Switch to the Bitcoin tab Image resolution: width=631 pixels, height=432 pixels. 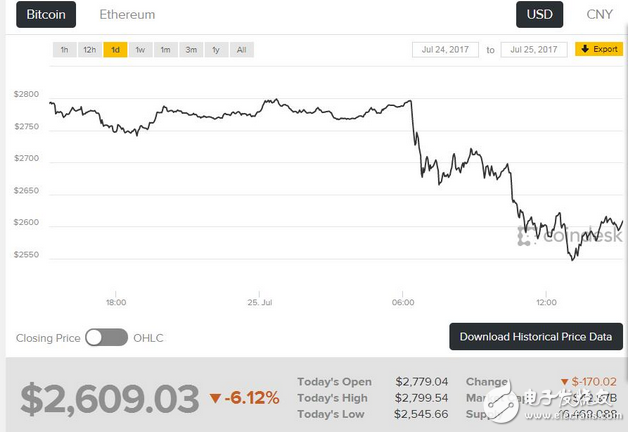click(x=46, y=16)
